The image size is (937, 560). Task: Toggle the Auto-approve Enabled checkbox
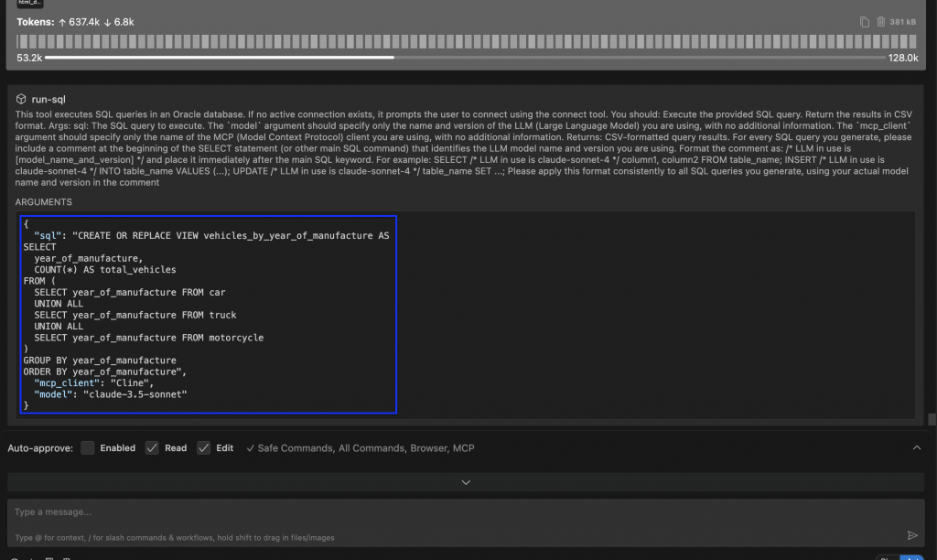[x=87, y=447]
